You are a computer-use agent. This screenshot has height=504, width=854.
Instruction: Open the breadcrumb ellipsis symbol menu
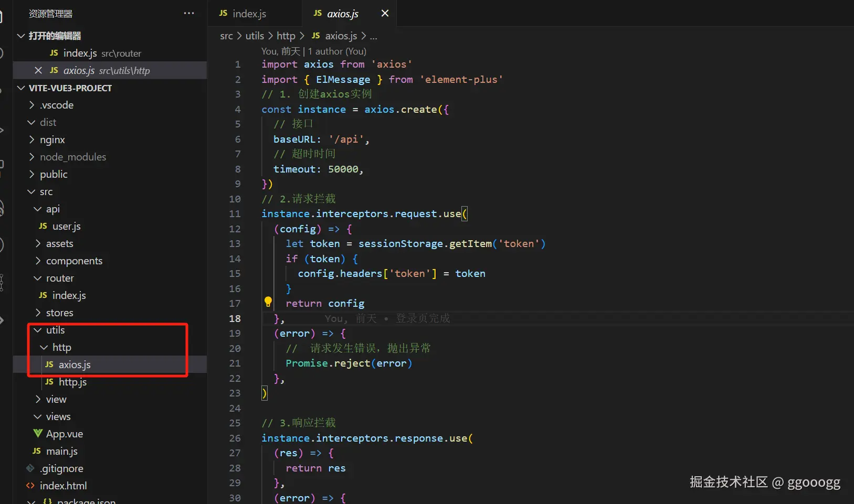(x=373, y=36)
